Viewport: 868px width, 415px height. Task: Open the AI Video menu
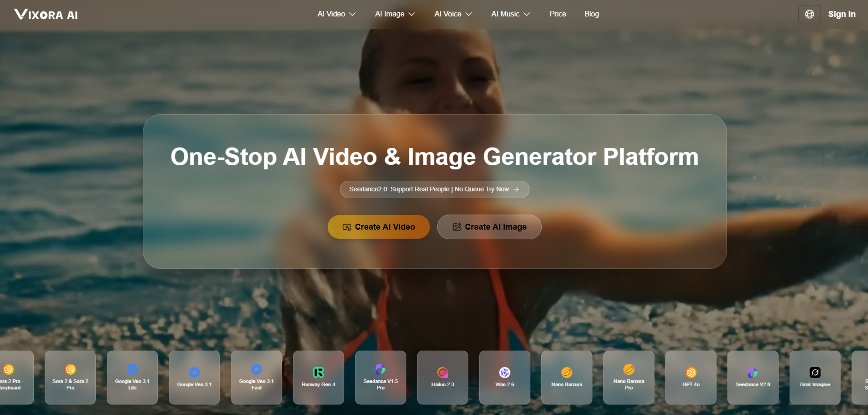(336, 14)
